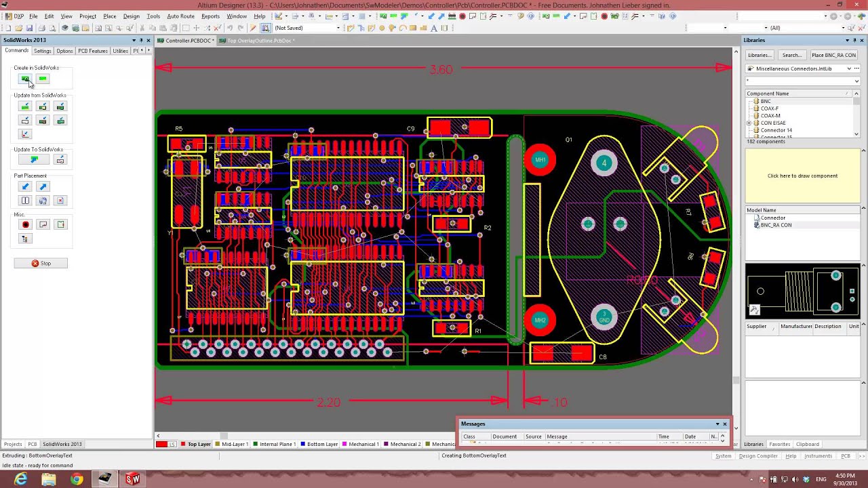Click the rotate icon in Part Placement
Image resolution: width=868 pixels, height=488 pixels.
(43, 201)
